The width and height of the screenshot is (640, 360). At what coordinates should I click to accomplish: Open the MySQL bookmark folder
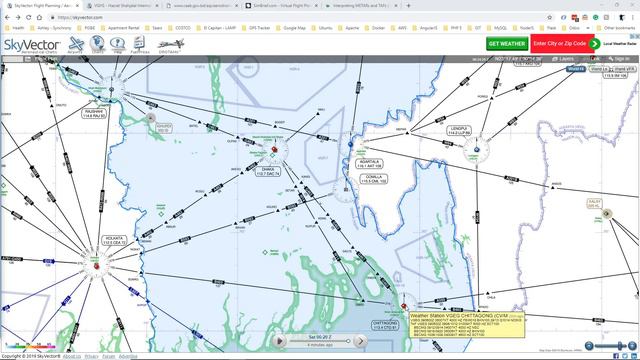click(x=497, y=28)
